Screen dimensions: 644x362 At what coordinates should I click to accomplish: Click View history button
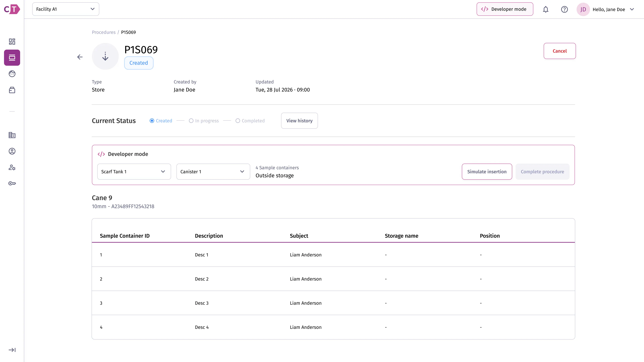299,121
